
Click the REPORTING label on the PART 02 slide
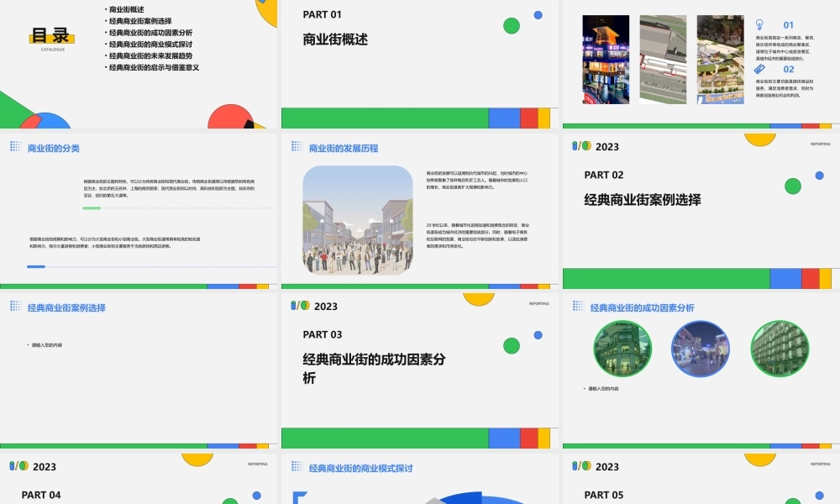point(820,144)
